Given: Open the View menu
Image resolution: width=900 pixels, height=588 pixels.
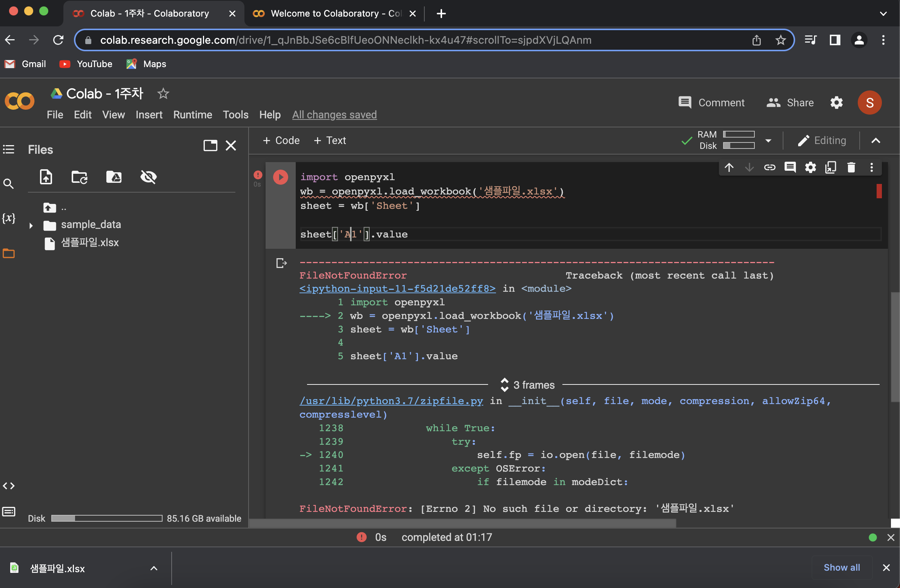Looking at the screenshot, I should click(x=113, y=115).
